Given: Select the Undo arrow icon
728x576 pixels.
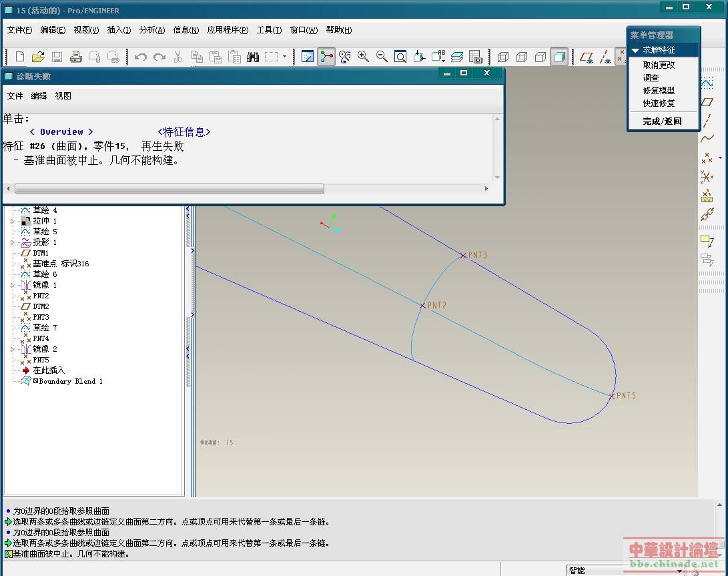Looking at the screenshot, I should pos(140,57).
